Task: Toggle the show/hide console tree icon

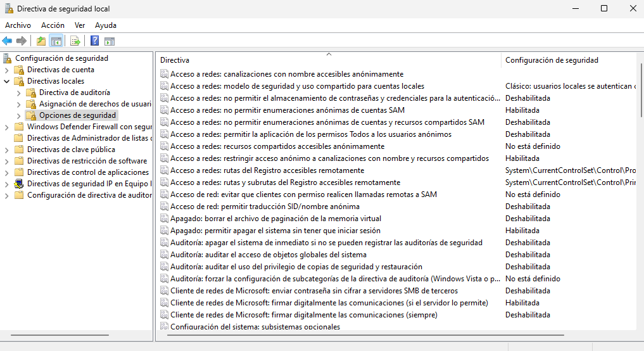Action: click(56, 41)
